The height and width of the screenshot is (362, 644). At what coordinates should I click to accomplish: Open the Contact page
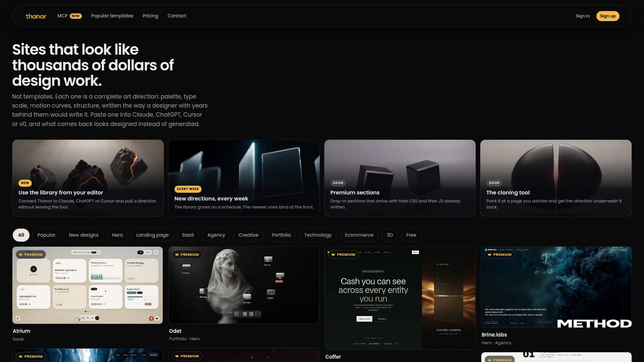pos(177,16)
